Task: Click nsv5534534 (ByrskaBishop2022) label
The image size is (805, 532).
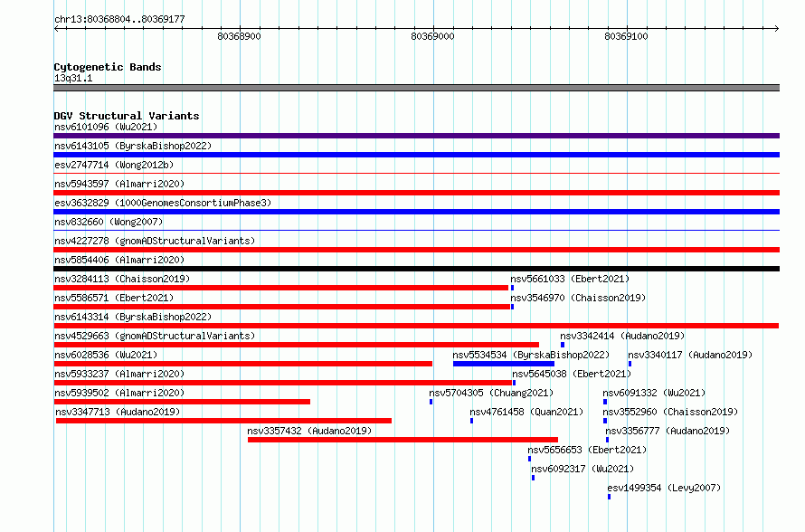Action: [x=531, y=355]
